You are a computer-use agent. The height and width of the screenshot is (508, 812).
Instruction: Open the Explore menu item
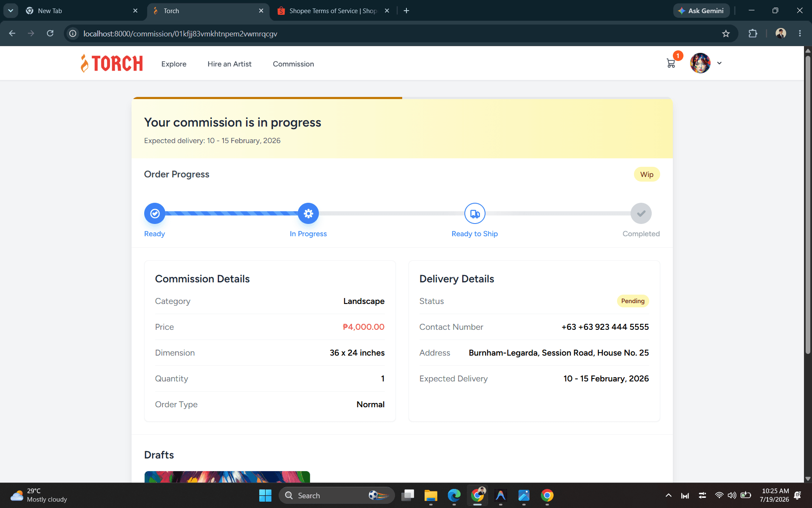click(174, 64)
